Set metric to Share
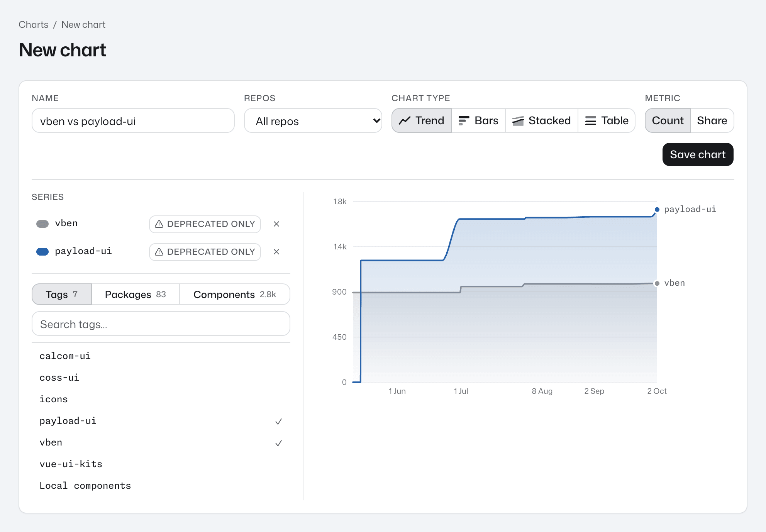766x532 pixels. coord(712,121)
